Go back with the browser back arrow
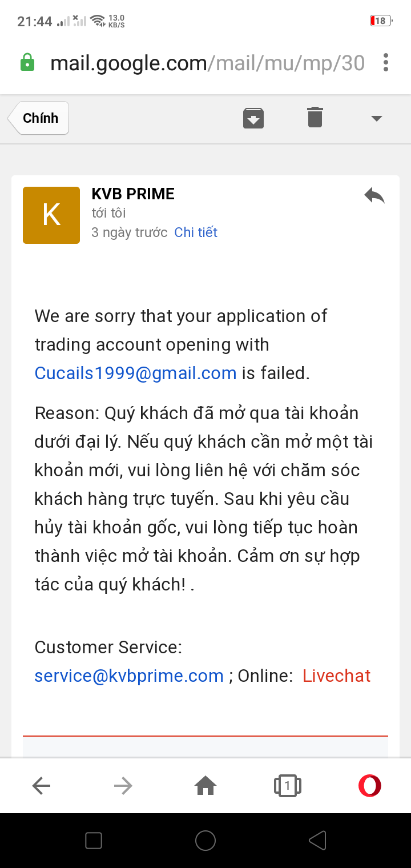Viewport: 411px width, 868px height. (x=41, y=786)
